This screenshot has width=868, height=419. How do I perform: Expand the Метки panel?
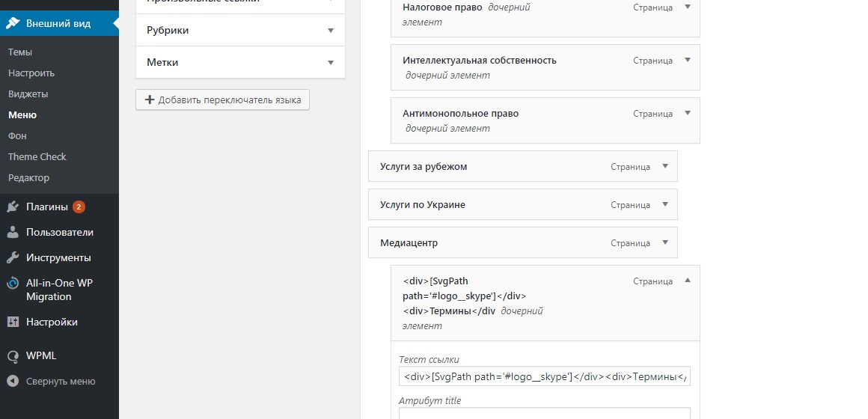pos(331,63)
